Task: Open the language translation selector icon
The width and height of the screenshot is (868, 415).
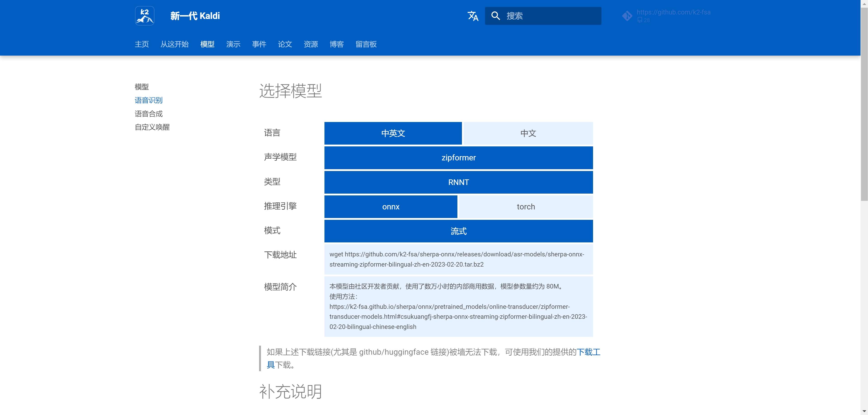Action: point(473,16)
